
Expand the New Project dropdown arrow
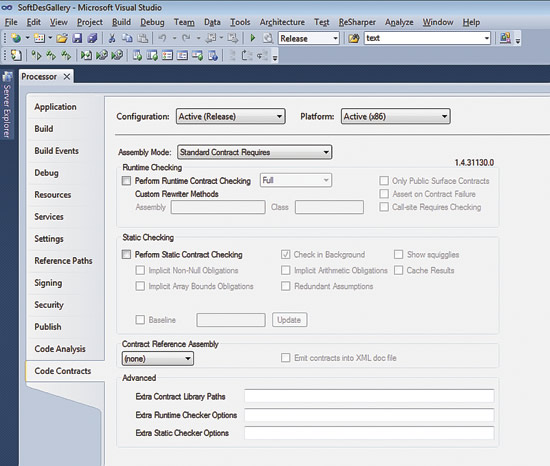coord(27,38)
